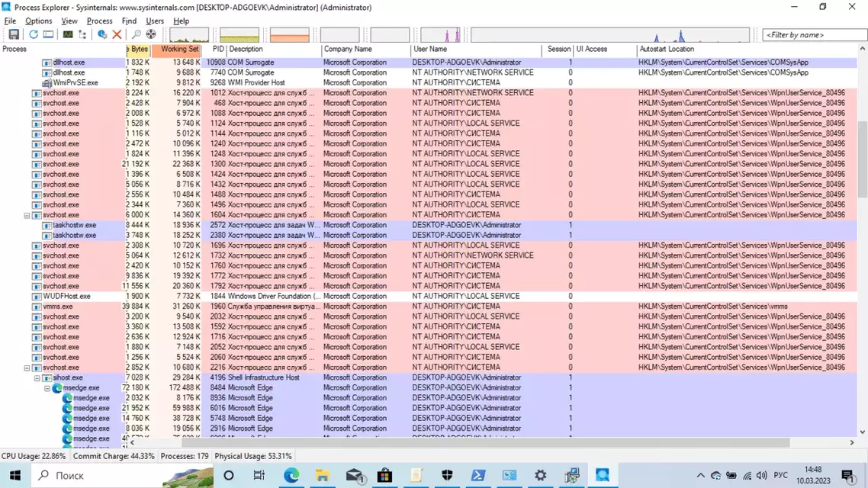Select the sihost.exe process row
The height and width of the screenshot is (488, 868).
429,378
